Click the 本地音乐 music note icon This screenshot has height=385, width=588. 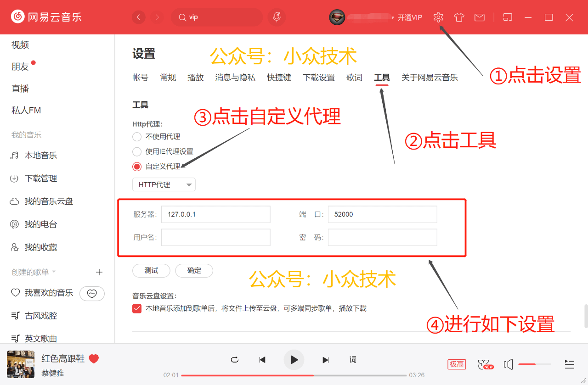(x=15, y=156)
